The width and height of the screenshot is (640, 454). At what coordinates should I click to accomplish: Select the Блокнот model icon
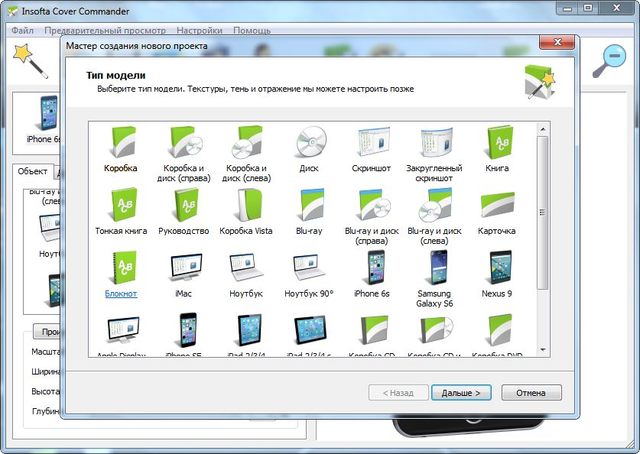[122, 267]
